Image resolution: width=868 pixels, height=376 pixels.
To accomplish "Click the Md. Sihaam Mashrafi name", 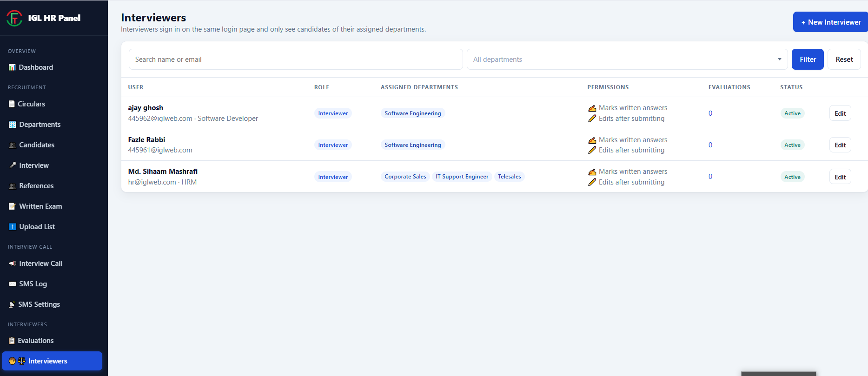I will point(163,172).
